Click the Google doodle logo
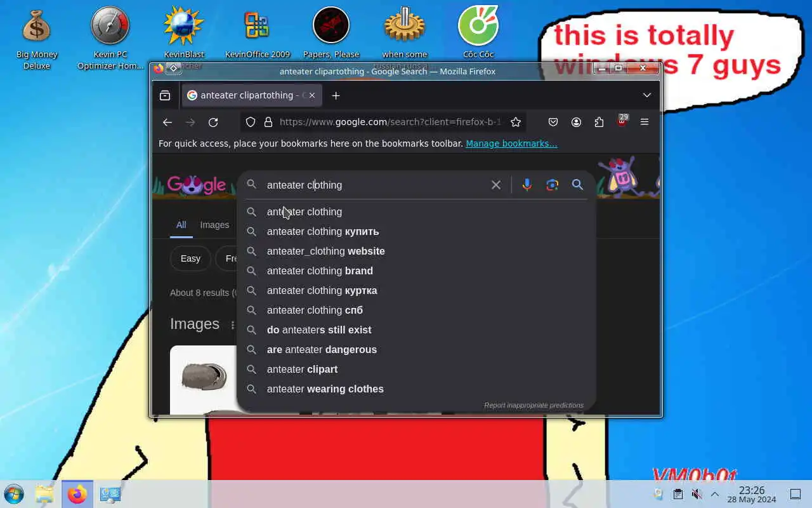Viewport: 812px width, 508px height. click(197, 185)
